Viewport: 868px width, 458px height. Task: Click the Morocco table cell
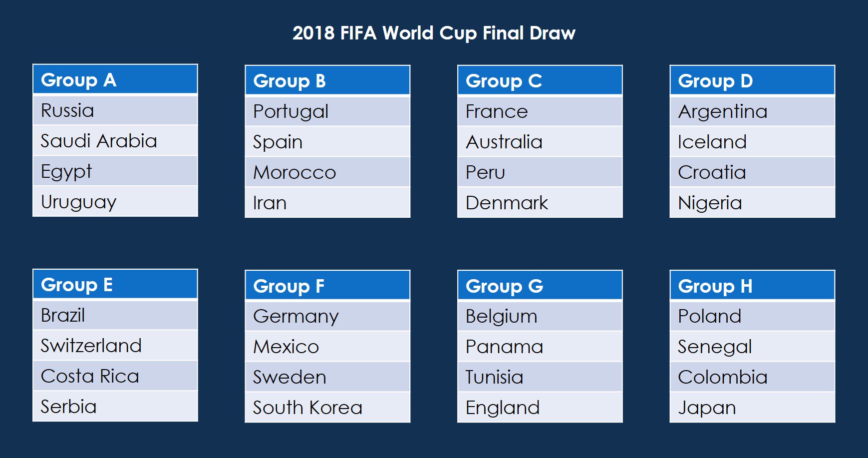327,172
